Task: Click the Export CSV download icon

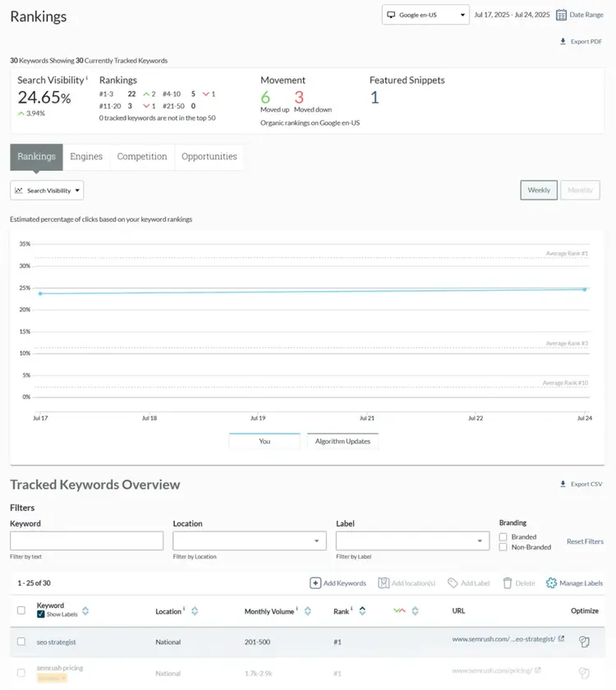Action: click(x=563, y=484)
